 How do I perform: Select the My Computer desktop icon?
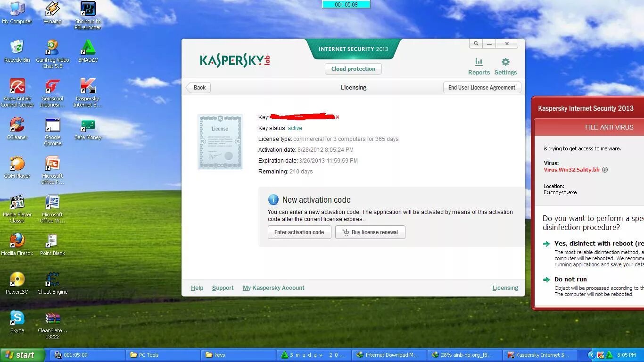click(17, 13)
